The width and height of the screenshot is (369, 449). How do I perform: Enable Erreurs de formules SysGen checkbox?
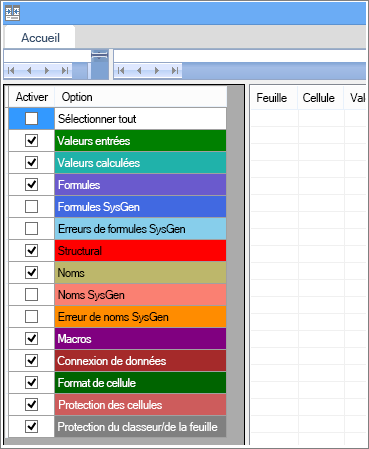click(31, 228)
